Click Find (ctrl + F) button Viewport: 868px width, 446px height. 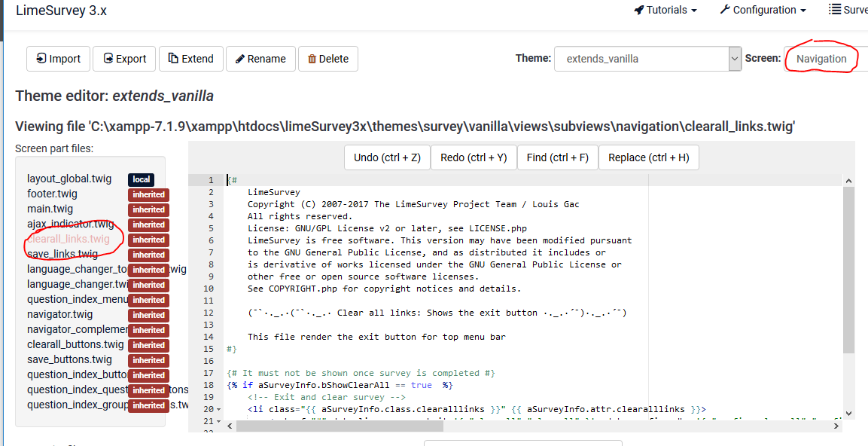pos(557,157)
